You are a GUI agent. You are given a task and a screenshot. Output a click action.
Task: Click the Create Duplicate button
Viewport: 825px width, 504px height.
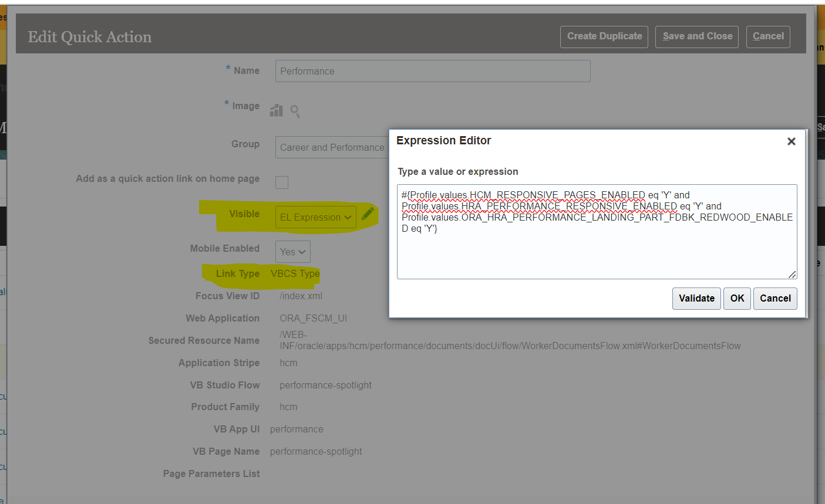pos(604,36)
